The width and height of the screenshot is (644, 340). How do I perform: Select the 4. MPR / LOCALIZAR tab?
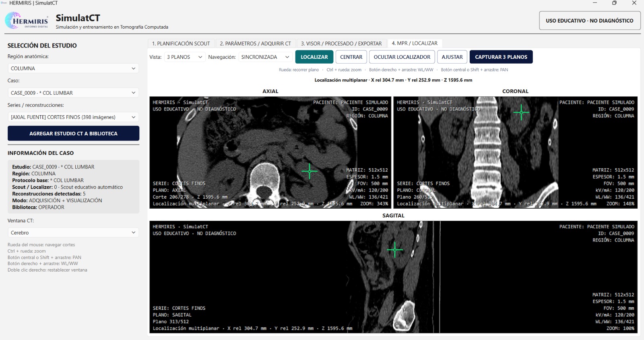415,43
